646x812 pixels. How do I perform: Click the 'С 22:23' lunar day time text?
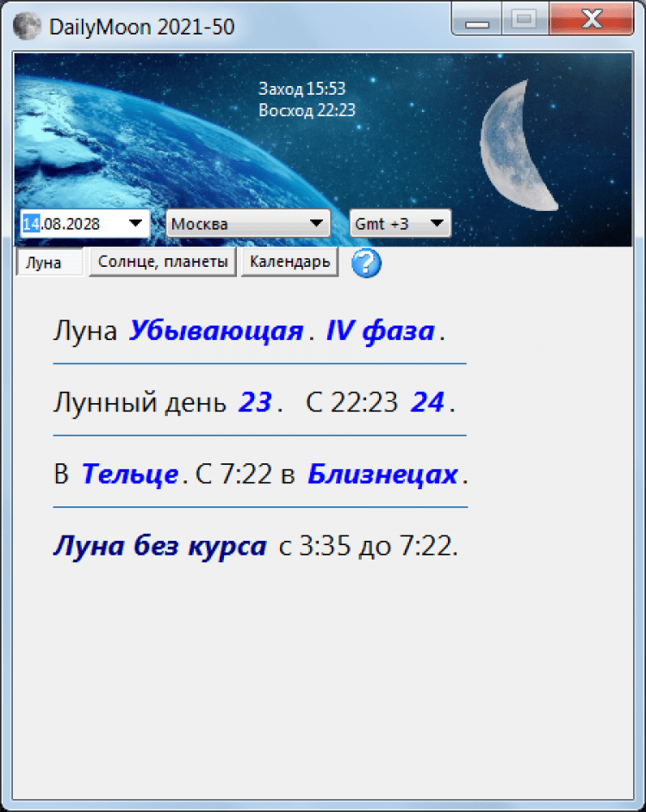point(351,402)
